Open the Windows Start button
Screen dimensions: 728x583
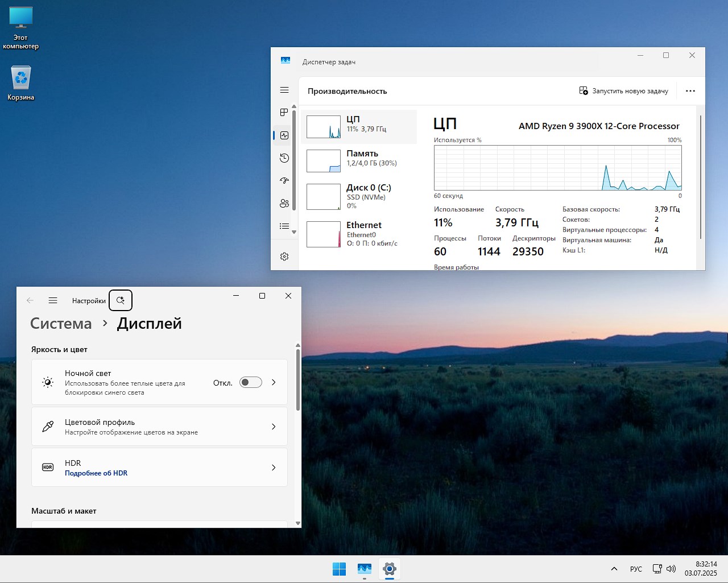coord(339,569)
